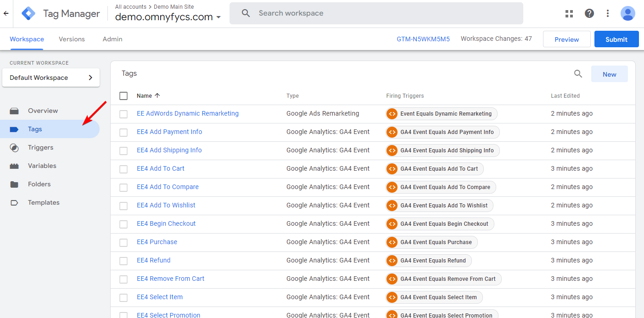Image resolution: width=644 pixels, height=318 pixels.
Task: Open the Tags section in the sidebar
Action: [50, 129]
